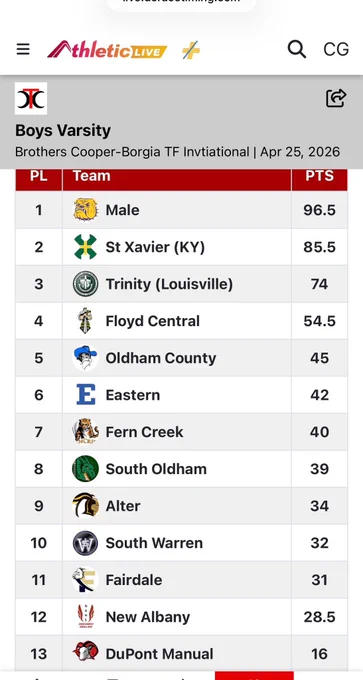Share results using the share icon
The image size is (363, 680).
tap(336, 98)
